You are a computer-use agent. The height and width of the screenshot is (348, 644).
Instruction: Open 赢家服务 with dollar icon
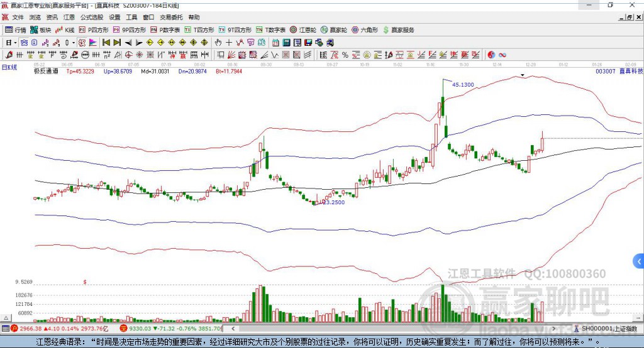coord(398,30)
